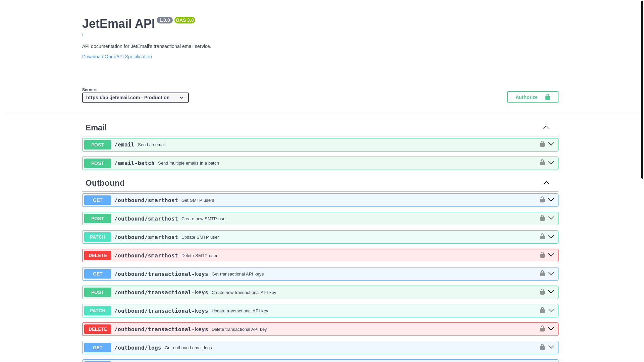Click GET badge for Get SMTP users

tap(98, 200)
